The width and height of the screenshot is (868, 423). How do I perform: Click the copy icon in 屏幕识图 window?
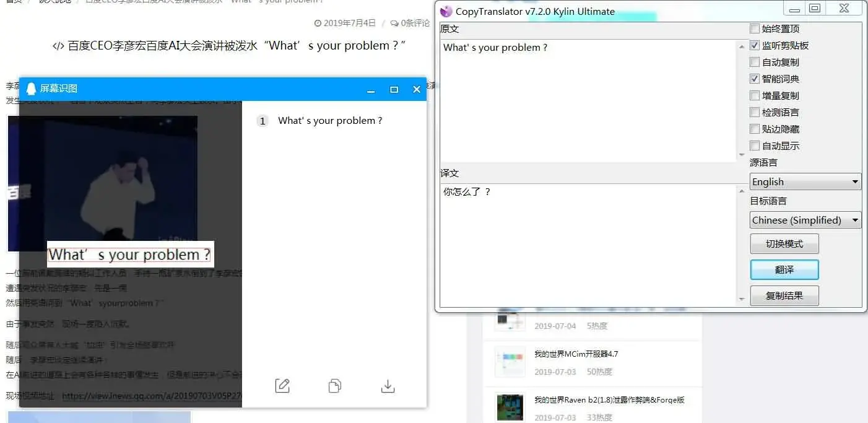click(335, 386)
